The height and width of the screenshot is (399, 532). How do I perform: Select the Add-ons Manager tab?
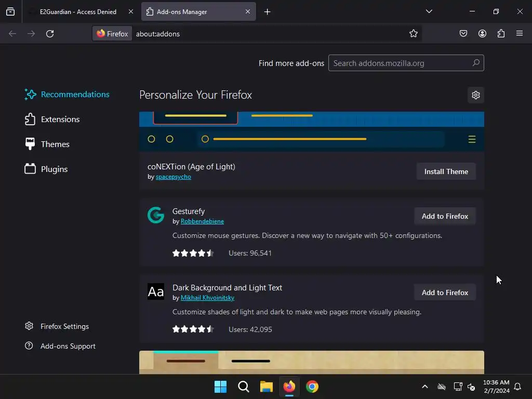click(198, 11)
